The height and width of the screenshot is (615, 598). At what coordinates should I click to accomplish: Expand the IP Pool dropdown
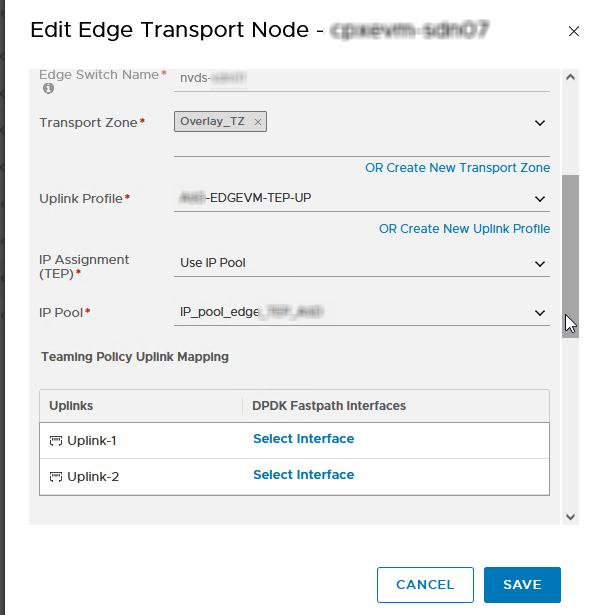click(x=362, y=313)
